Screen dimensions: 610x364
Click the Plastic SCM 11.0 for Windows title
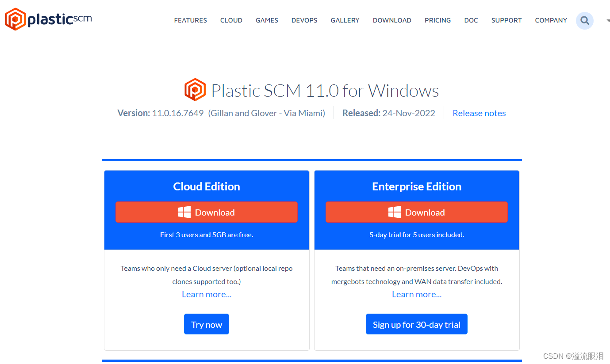[325, 91]
